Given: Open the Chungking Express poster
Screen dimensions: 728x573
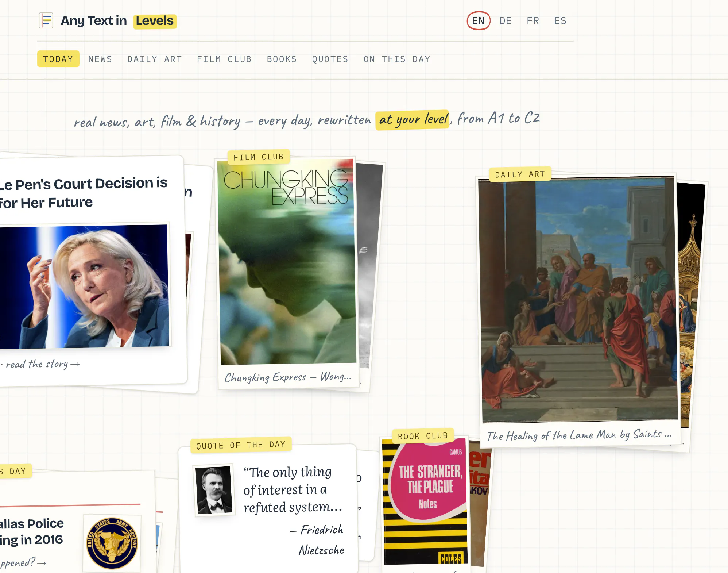Looking at the screenshot, I should pyautogui.click(x=287, y=261).
